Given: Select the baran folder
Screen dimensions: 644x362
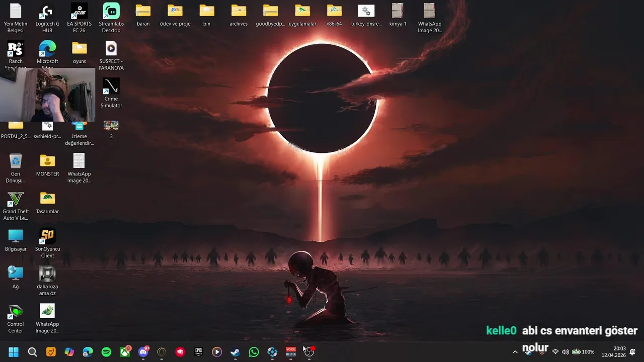Looking at the screenshot, I should [x=143, y=15].
